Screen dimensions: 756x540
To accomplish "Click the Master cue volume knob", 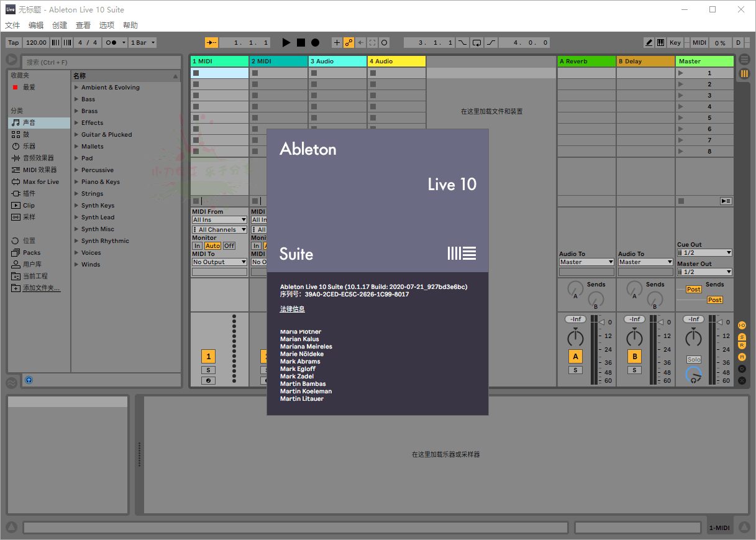I will 693,375.
